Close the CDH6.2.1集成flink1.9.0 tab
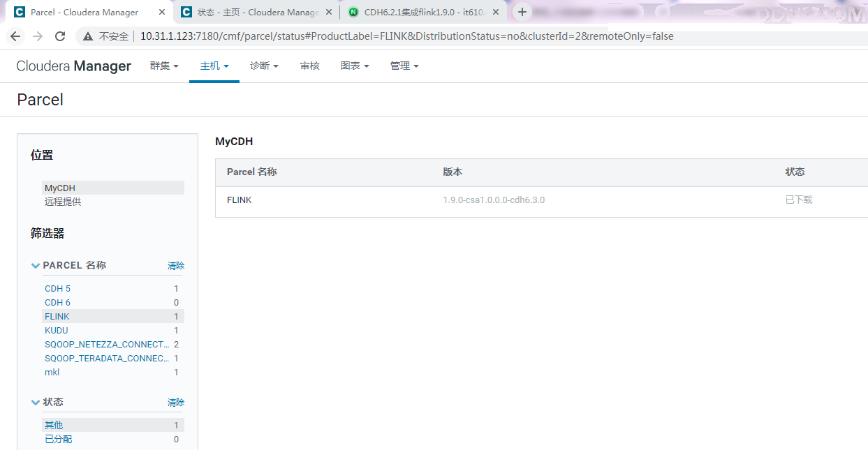868x450 pixels. tap(496, 13)
